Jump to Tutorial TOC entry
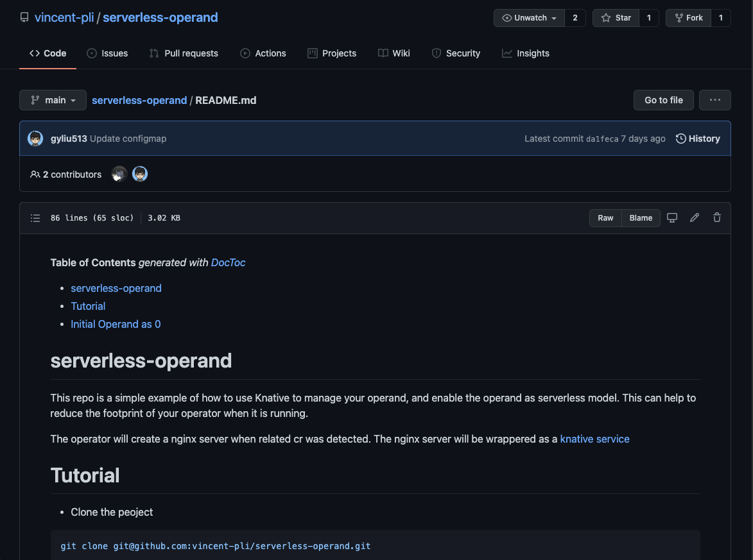Screen dimensions: 753x560 [88, 306]
